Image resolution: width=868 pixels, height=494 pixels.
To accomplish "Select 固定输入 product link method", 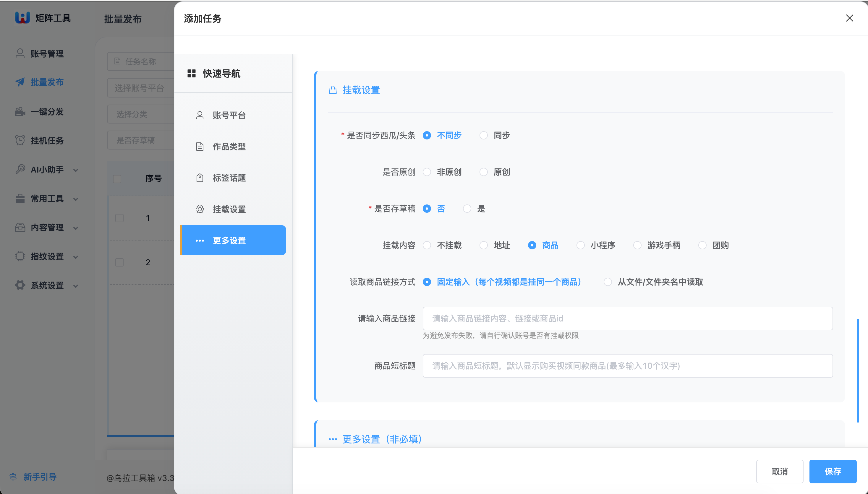I will [x=502, y=282].
